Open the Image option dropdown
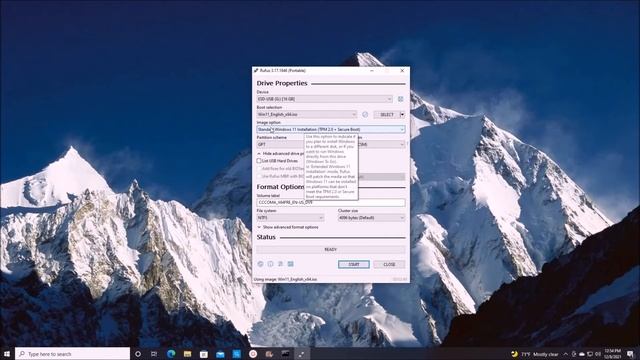The width and height of the screenshot is (640, 360). 331,129
